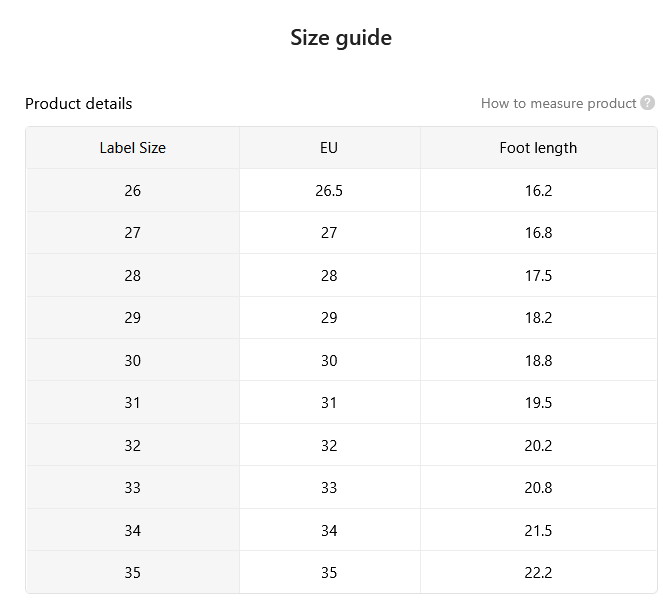This screenshot has width=663, height=604.
Task: Click the question mark help icon
Action: pos(647,103)
